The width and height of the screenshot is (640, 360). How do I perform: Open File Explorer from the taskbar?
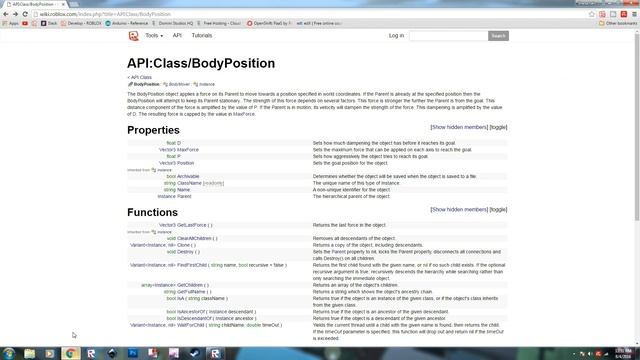click(29, 353)
